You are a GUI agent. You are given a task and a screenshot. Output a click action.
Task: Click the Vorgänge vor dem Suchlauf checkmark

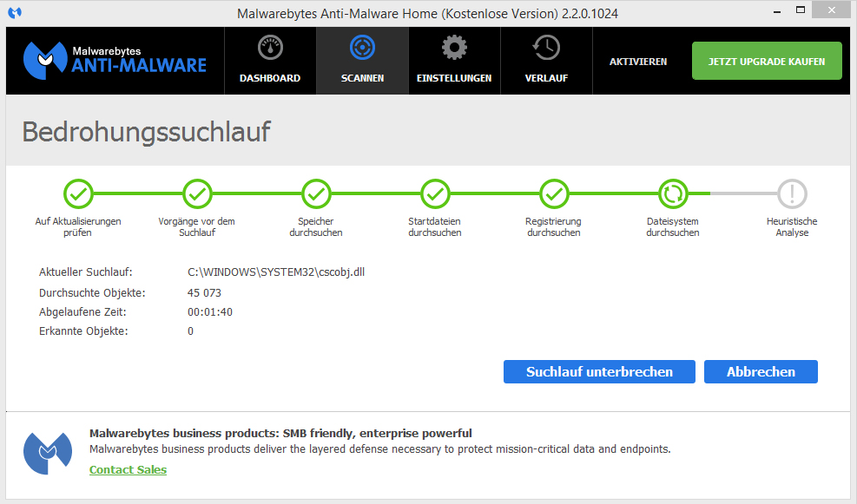tap(197, 193)
